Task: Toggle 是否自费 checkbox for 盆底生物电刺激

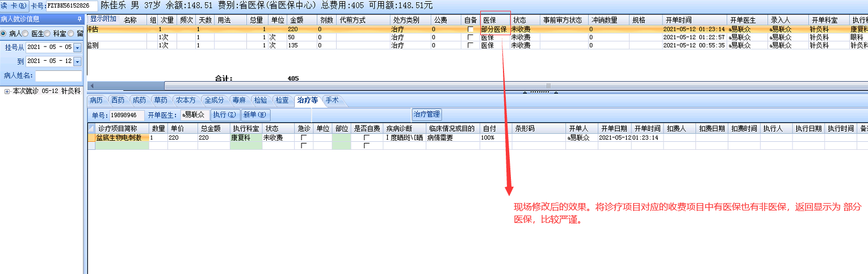Action: tap(367, 138)
